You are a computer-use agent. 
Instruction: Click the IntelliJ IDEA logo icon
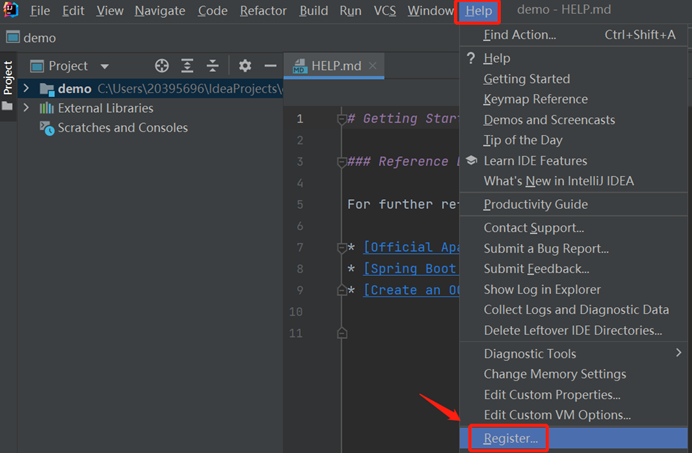point(11,9)
